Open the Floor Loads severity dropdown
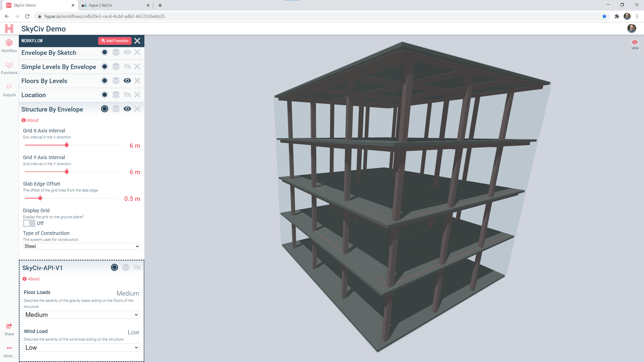This screenshot has height=362, width=644. point(81,315)
